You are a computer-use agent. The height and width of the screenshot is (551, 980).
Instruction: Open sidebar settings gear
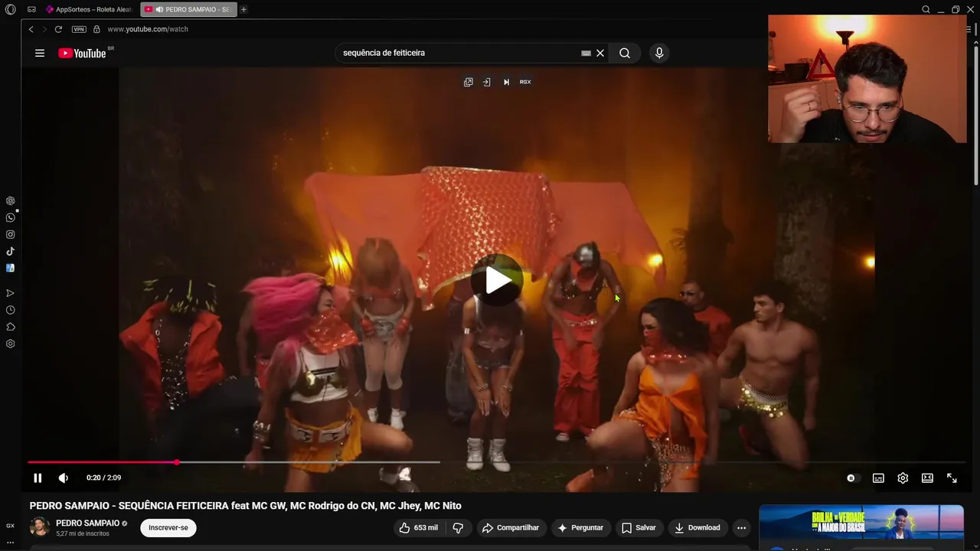[11, 344]
